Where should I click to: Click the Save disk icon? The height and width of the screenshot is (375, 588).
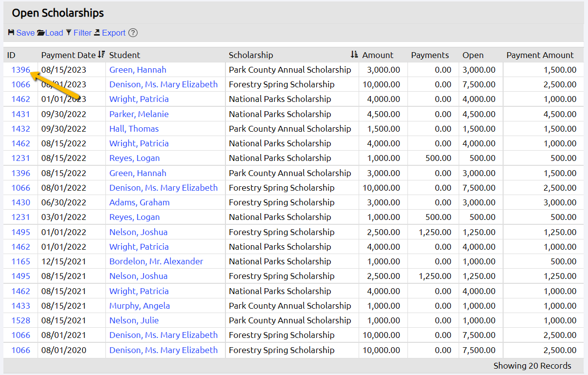pos(10,33)
